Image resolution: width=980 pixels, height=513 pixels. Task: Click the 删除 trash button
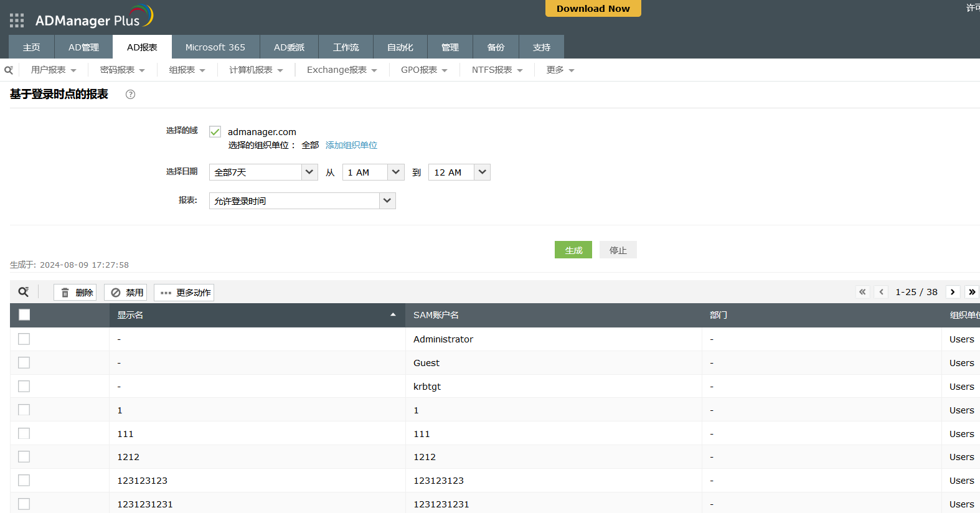(75, 293)
